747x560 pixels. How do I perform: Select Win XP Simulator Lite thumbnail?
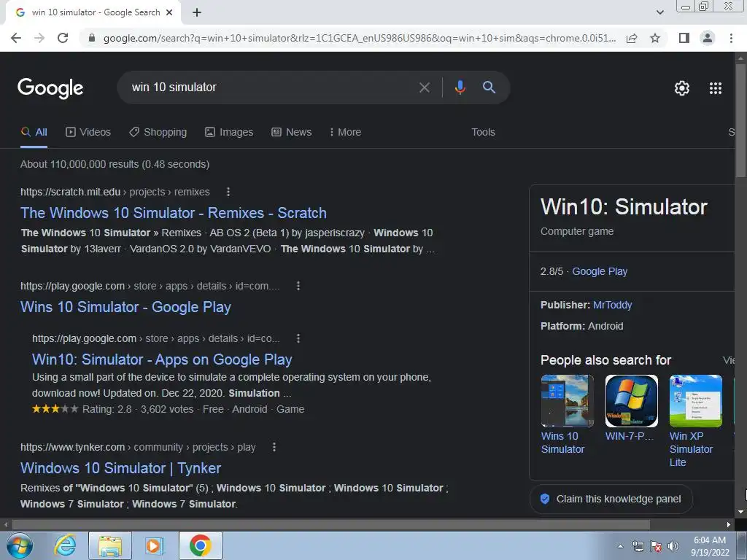(x=695, y=401)
